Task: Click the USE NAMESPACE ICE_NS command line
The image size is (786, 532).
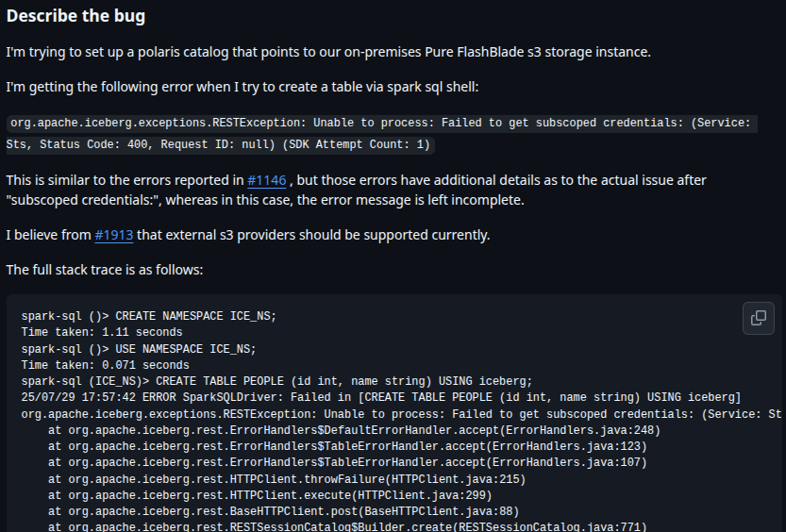Action: coord(139,348)
